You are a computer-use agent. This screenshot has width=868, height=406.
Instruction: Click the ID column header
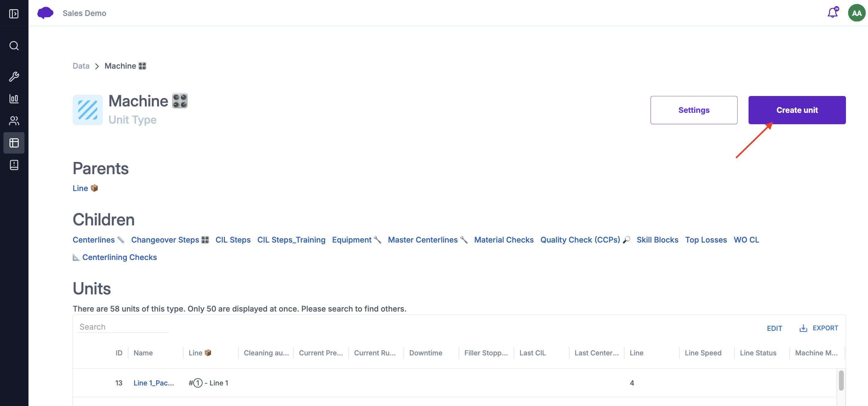click(x=119, y=353)
